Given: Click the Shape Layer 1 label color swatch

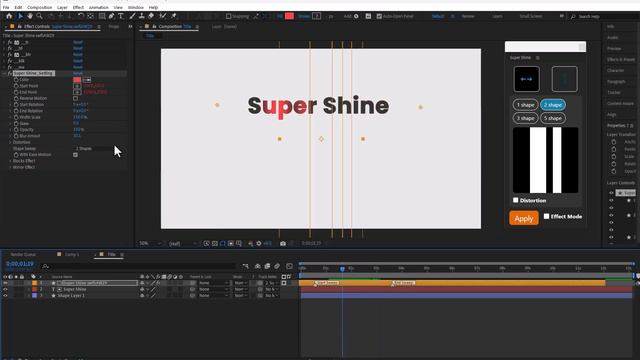Looking at the screenshot, I should (x=35, y=295).
